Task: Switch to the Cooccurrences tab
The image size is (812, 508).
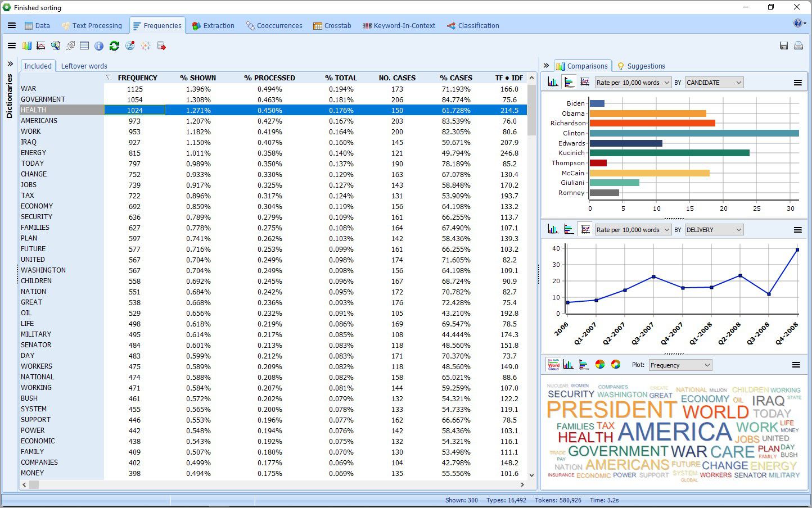Action: coord(274,26)
